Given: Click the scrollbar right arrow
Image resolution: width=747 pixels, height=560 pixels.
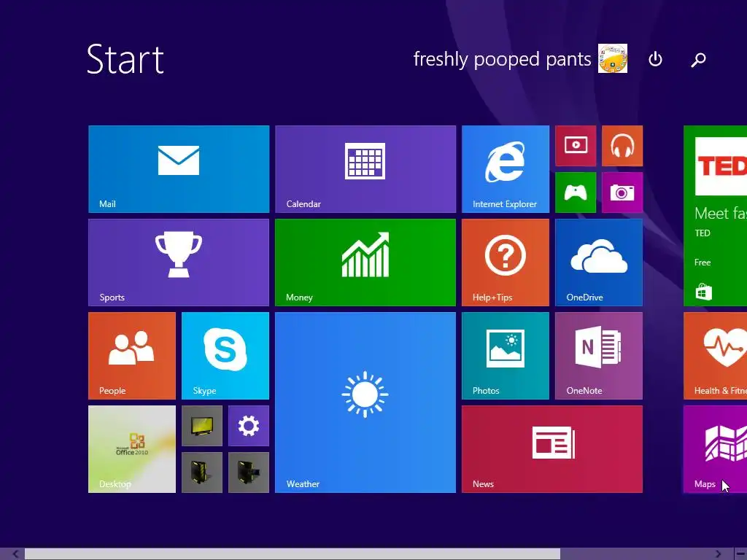Looking at the screenshot, I should (x=718, y=554).
